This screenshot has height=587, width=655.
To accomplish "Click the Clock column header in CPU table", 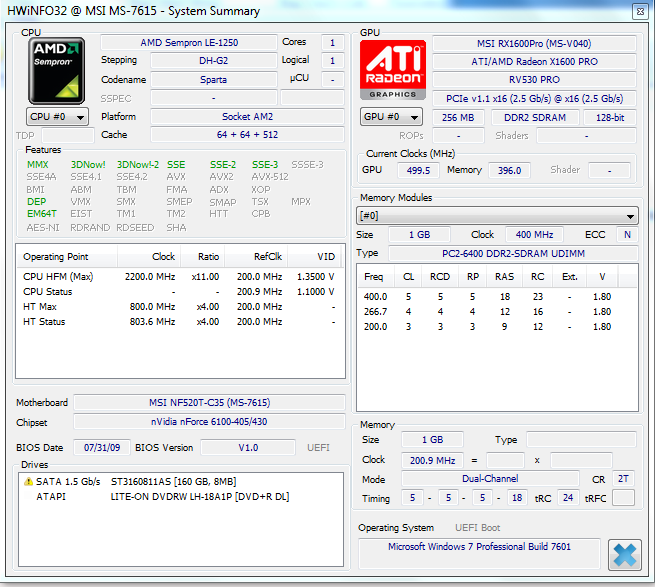I will [x=149, y=257].
